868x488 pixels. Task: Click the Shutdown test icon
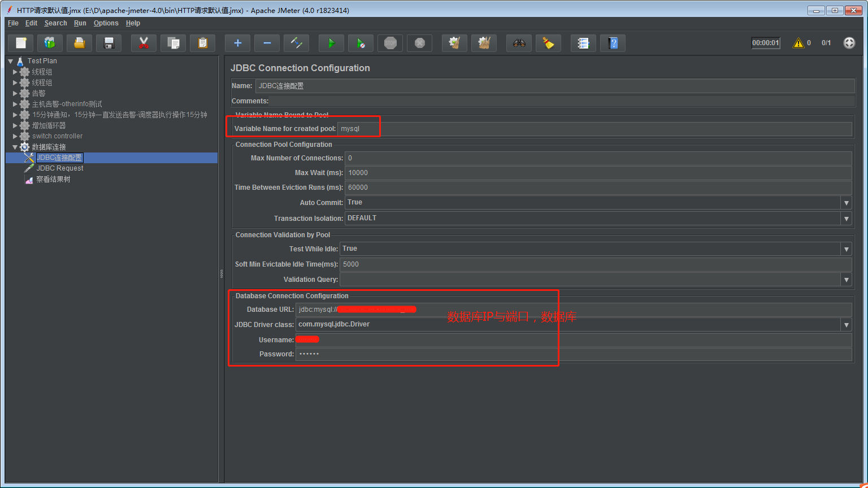click(420, 43)
